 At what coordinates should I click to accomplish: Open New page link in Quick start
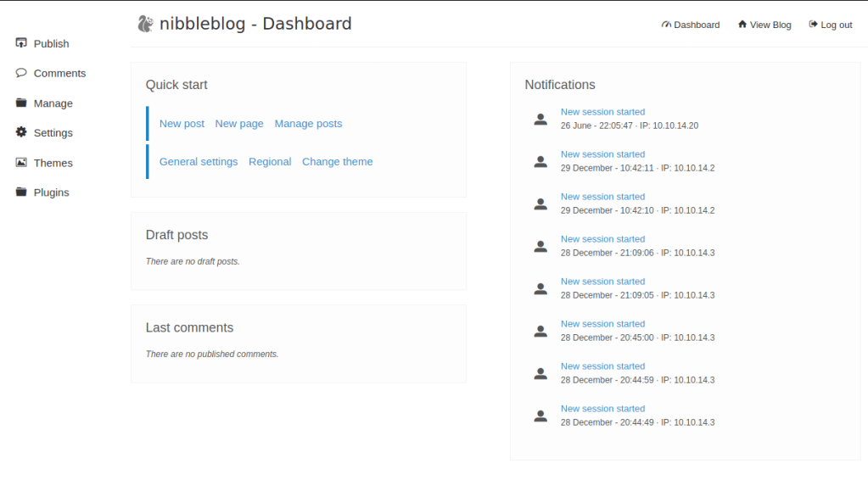coord(239,124)
